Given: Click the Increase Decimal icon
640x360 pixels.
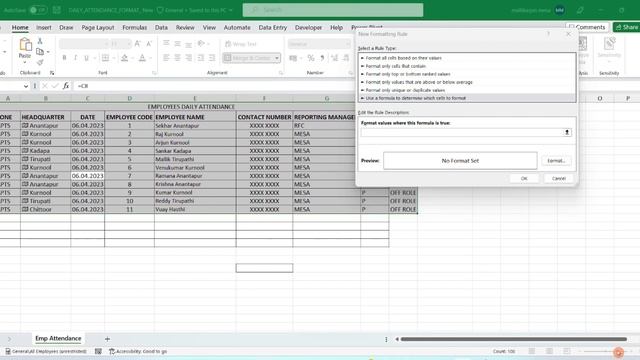Looking at the screenshot, I should point(334,58).
